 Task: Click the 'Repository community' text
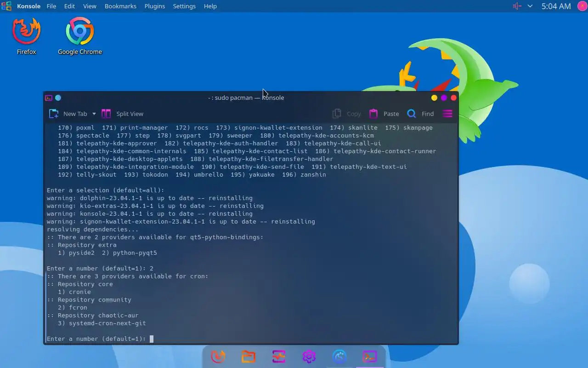coord(95,300)
